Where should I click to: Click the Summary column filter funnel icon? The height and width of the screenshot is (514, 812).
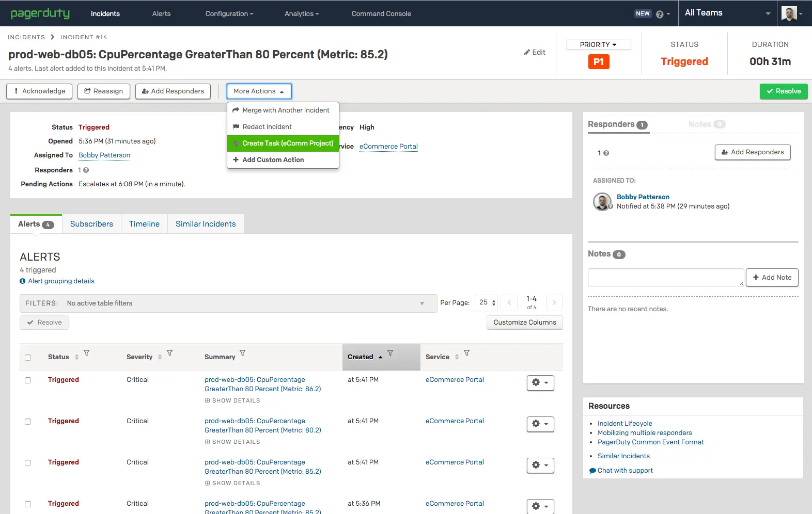(x=243, y=354)
